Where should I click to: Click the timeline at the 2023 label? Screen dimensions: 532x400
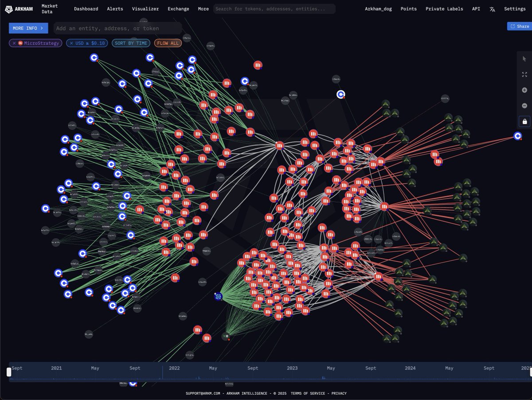pyautogui.click(x=292, y=368)
